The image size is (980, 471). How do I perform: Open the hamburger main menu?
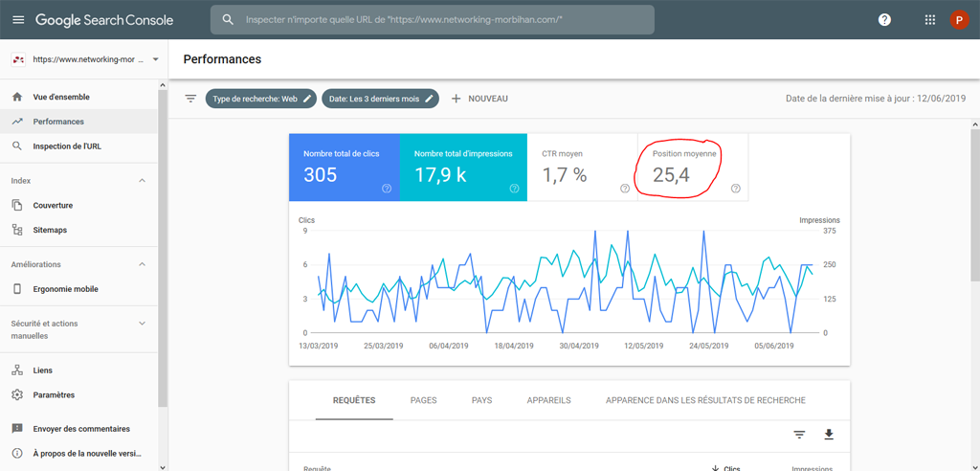(18, 20)
